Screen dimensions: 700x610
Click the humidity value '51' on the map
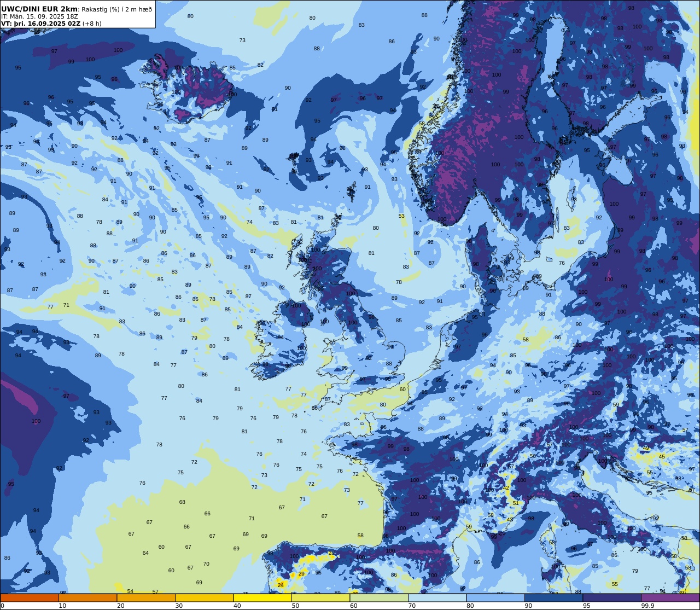515,503
